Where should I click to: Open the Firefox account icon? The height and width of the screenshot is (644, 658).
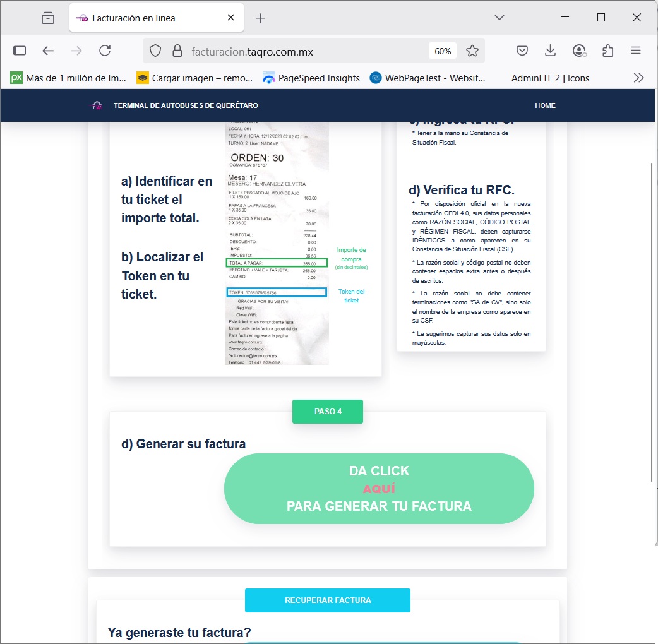pos(579,51)
